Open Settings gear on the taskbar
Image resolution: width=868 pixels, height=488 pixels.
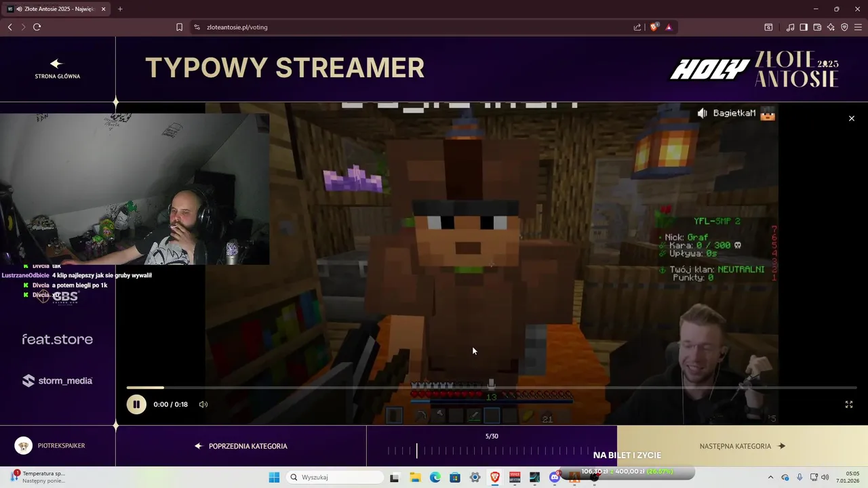(475, 477)
